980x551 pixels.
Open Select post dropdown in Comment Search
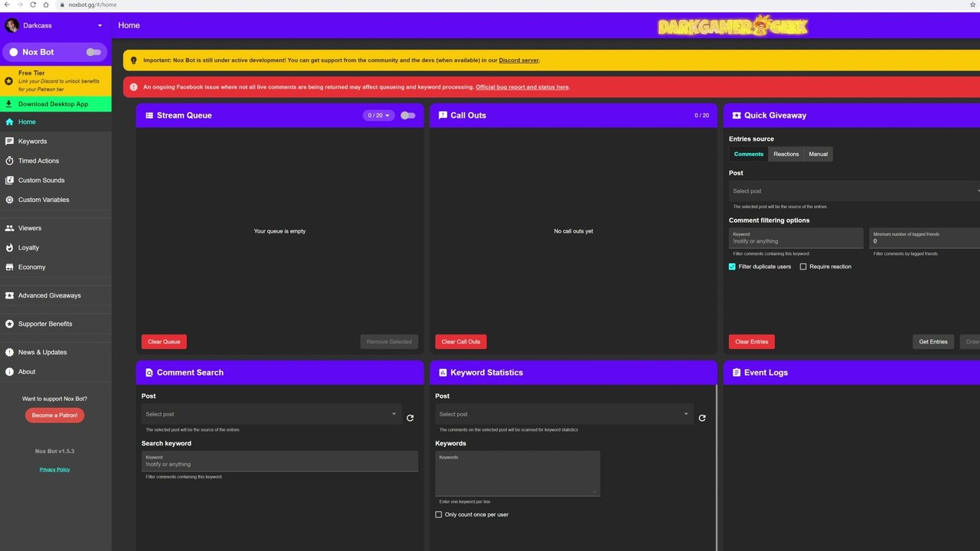(271, 414)
